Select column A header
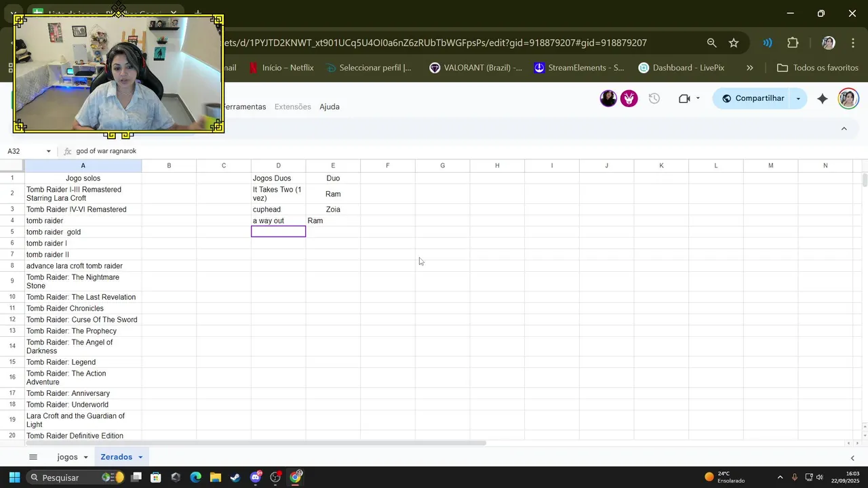This screenshot has width=868, height=488. click(83, 165)
